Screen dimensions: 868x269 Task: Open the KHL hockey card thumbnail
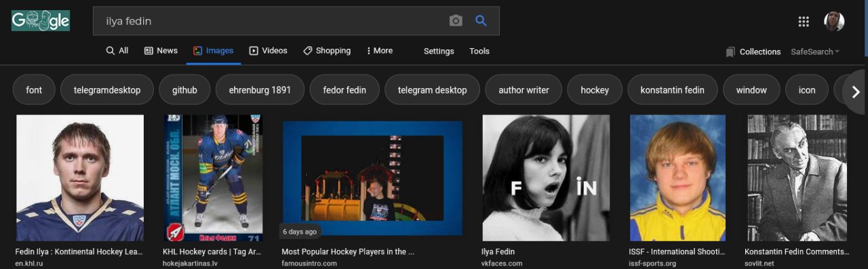[x=213, y=178]
